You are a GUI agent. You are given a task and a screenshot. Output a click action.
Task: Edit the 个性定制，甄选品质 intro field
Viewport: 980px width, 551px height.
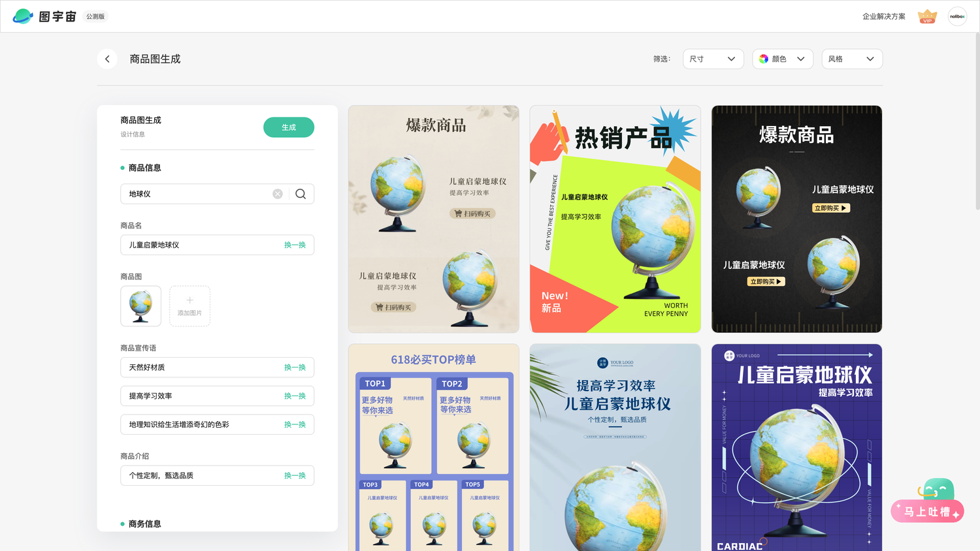217,475
